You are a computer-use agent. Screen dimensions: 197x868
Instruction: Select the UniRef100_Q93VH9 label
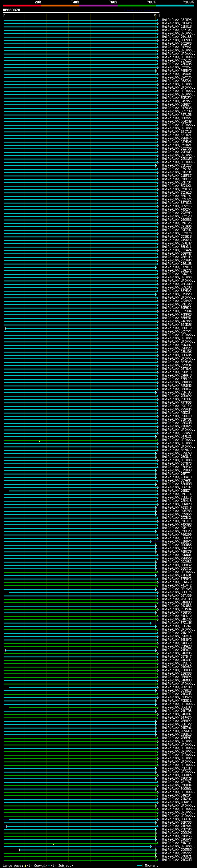[x=176, y=213]
